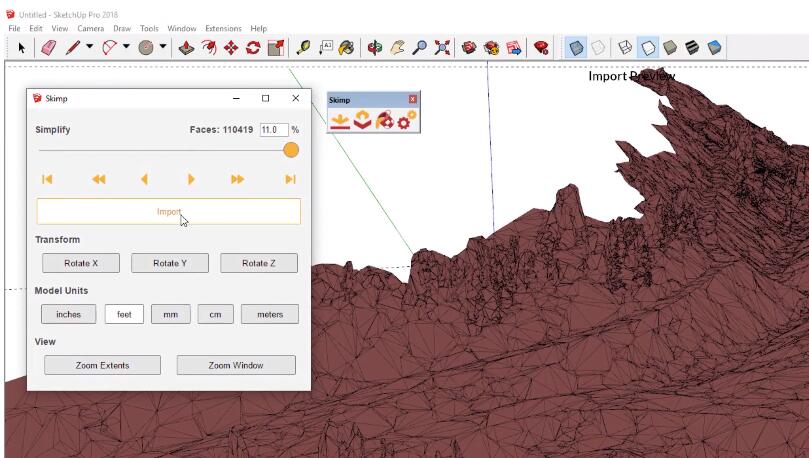This screenshot has width=809, height=458.
Task: Open the shape tool dropdown arrow
Action: tap(163, 46)
